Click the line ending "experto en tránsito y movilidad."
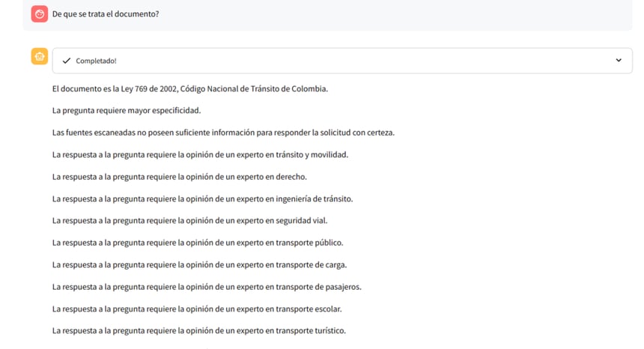The height and width of the screenshot is (349, 644). 200,155
